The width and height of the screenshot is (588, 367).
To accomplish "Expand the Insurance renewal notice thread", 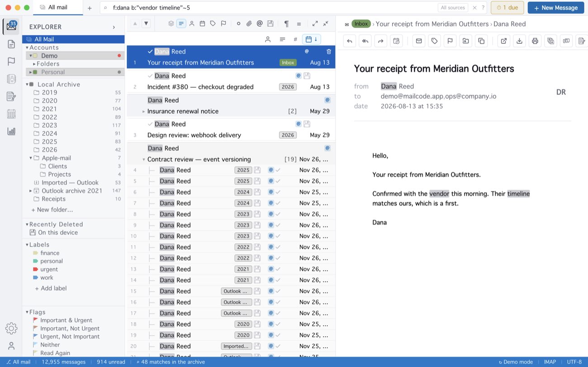I will (143, 112).
